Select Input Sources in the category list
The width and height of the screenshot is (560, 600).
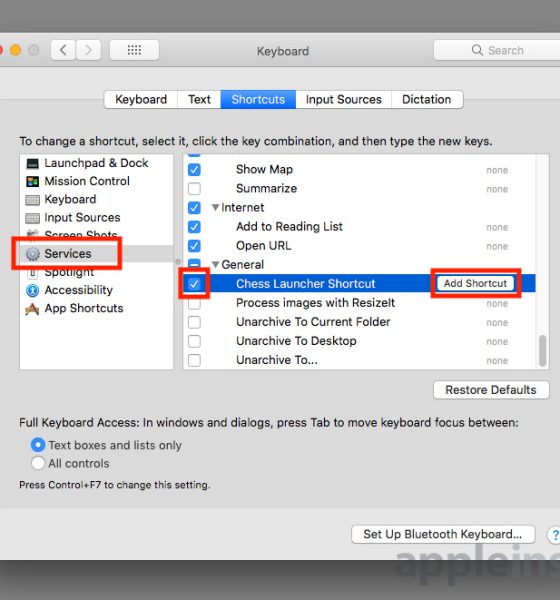pyautogui.click(x=82, y=217)
